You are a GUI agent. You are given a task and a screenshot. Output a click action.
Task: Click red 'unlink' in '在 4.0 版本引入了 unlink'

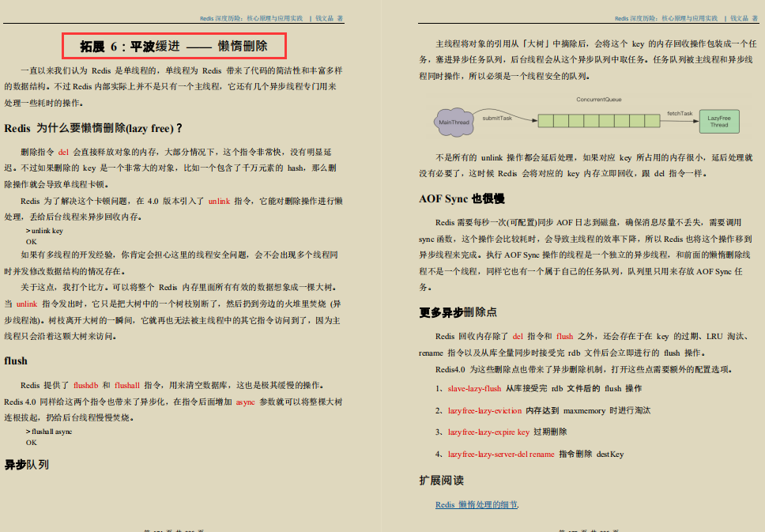(x=219, y=201)
